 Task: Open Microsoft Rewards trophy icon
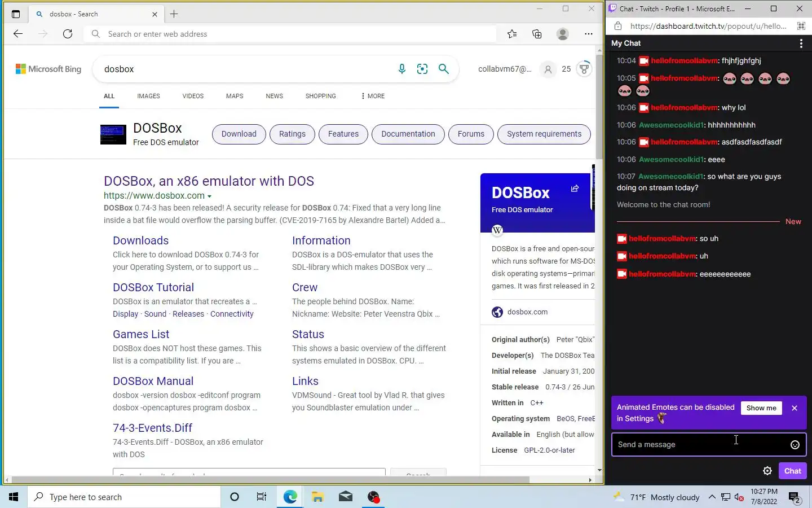(584, 69)
